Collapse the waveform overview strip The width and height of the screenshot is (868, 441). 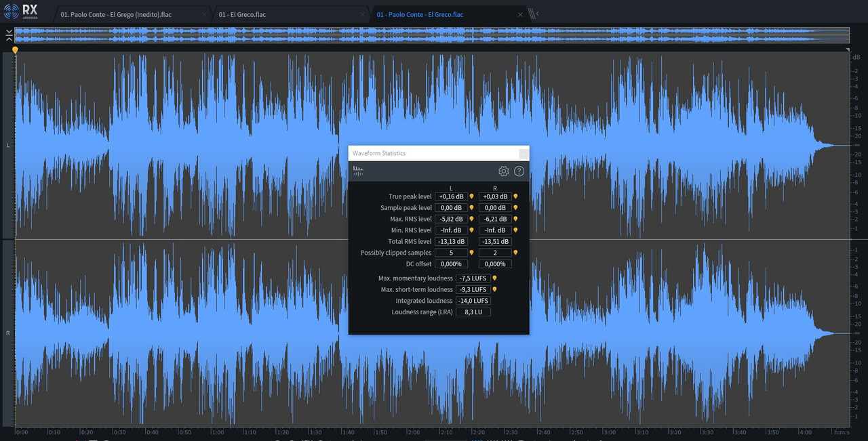coord(8,35)
